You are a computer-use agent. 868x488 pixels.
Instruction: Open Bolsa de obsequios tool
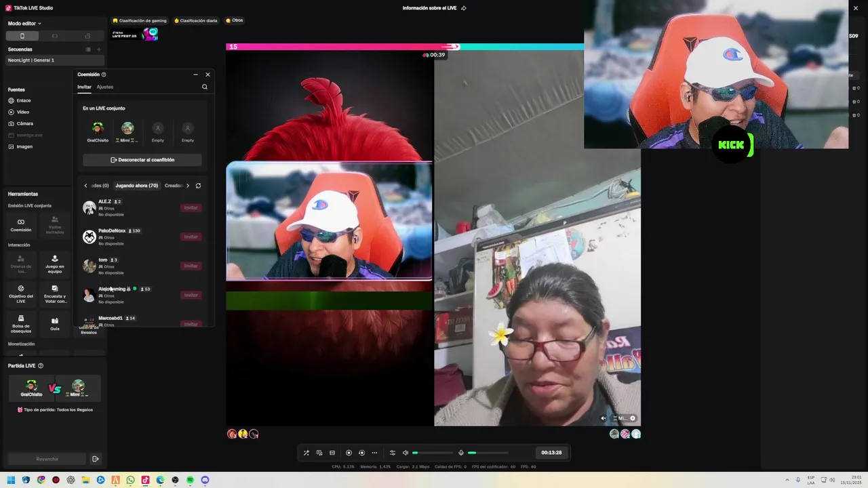21,323
